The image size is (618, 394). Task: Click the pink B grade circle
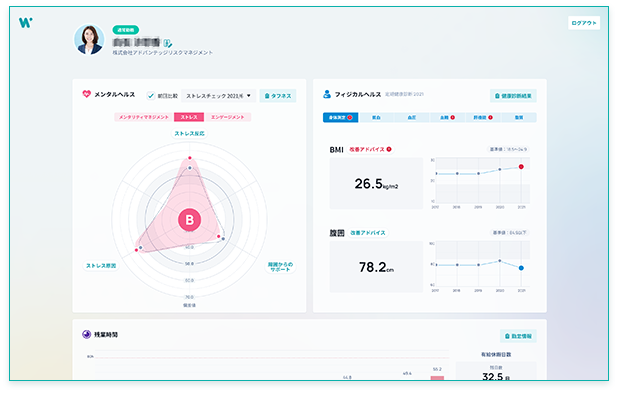point(190,220)
